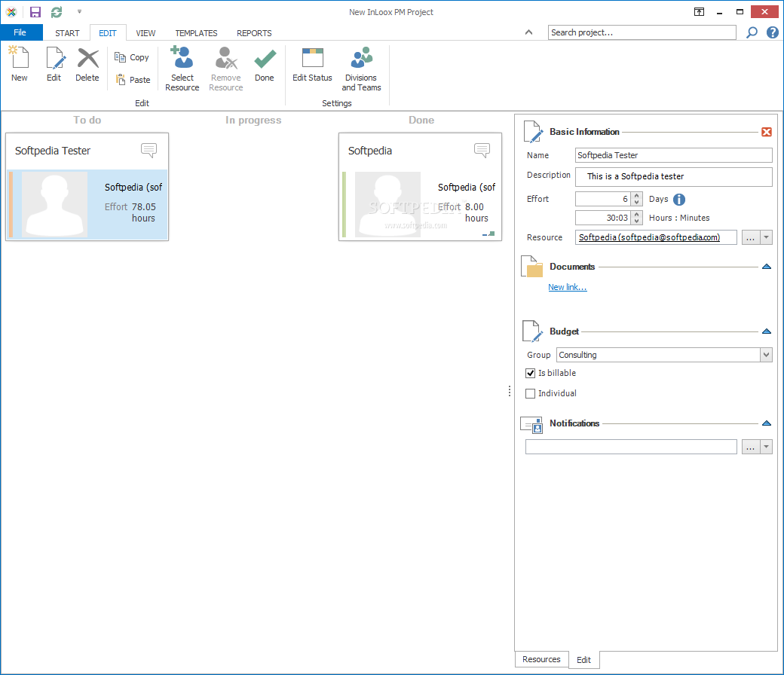Select the Edit bottom tab
Image resolution: width=784 pixels, height=675 pixels.
pos(583,660)
